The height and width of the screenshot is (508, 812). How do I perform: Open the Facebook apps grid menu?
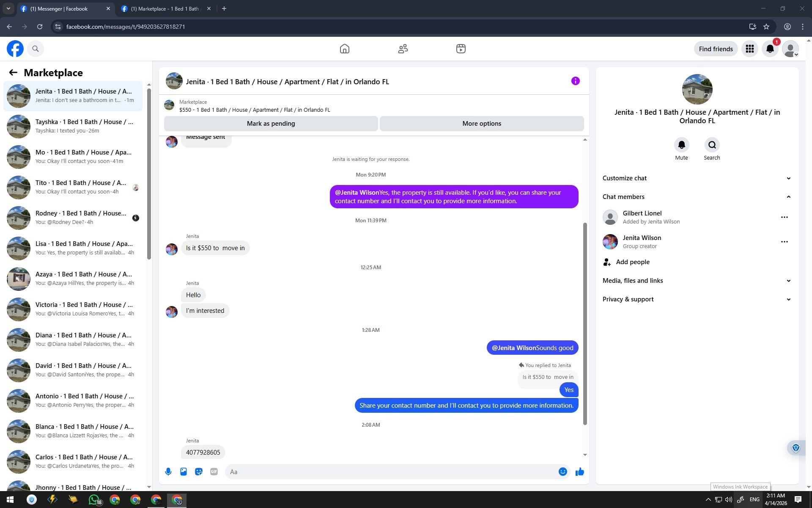click(749, 49)
